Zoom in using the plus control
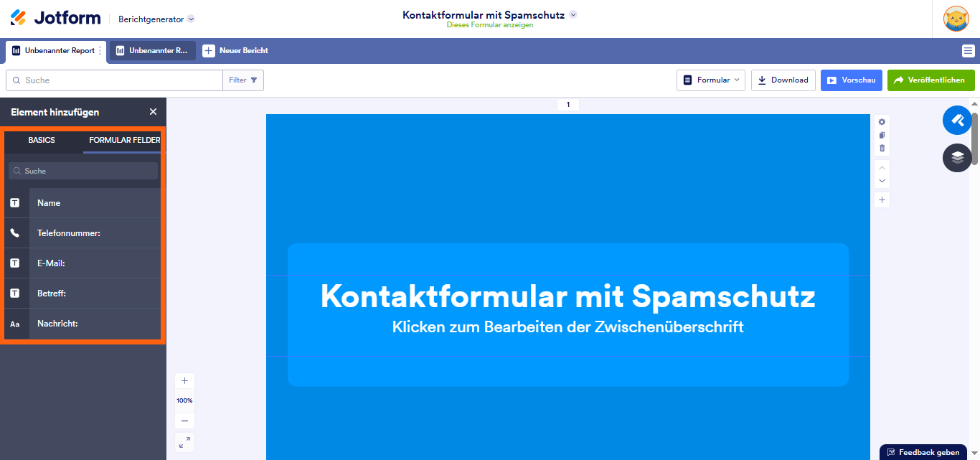Screen dimensions: 980x460 pyautogui.click(x=184, y=380)
